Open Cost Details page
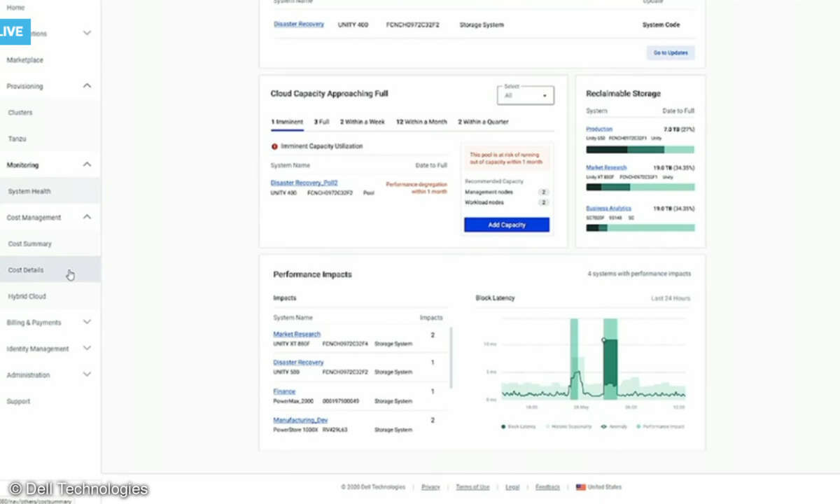The image size is (840, 504). (26, 270)
